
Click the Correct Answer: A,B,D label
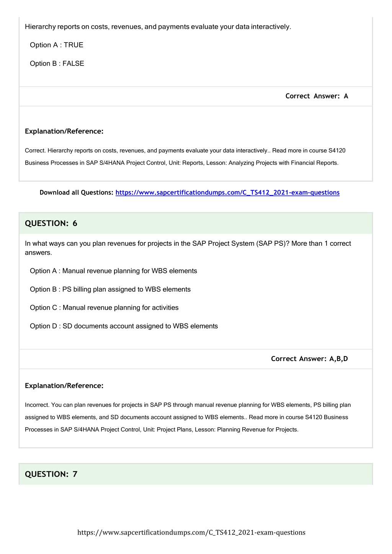click(309, 359)
